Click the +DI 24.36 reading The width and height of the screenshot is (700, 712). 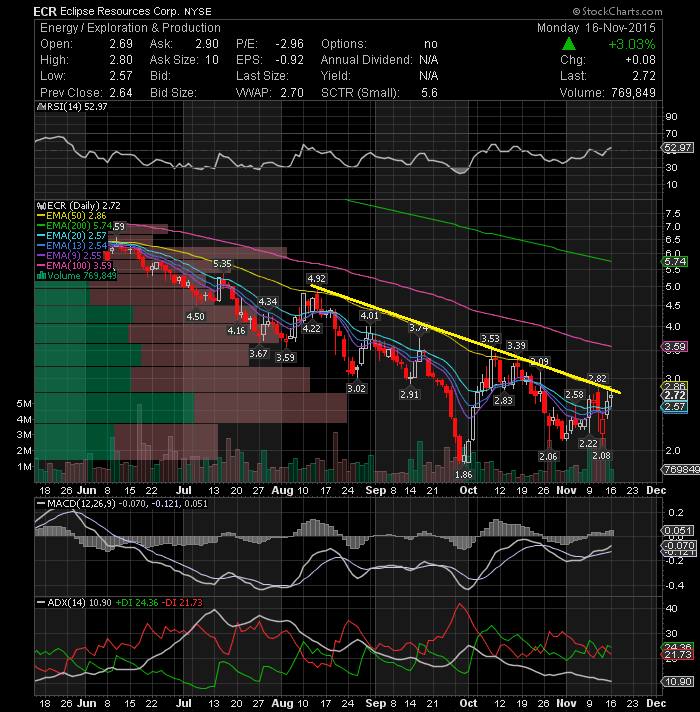point(137,603)
